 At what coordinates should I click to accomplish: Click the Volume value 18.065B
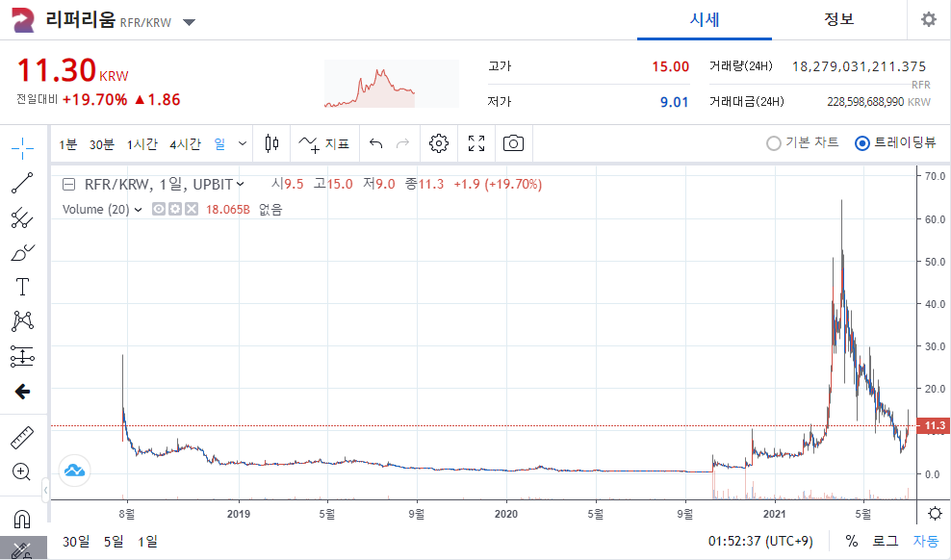tap(227, 210)
